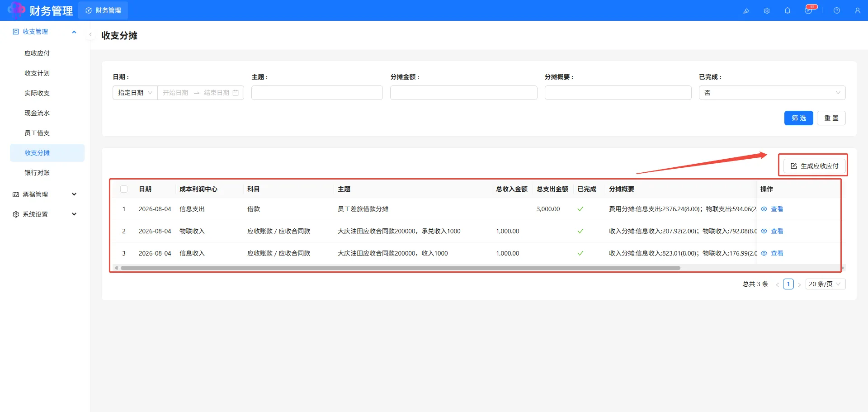
Task: Click the previous page arrow
Action: pos(777,284)
